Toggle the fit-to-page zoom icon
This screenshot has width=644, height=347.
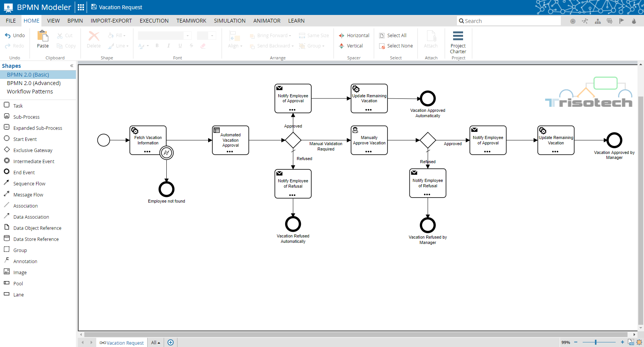coord(639,342)
